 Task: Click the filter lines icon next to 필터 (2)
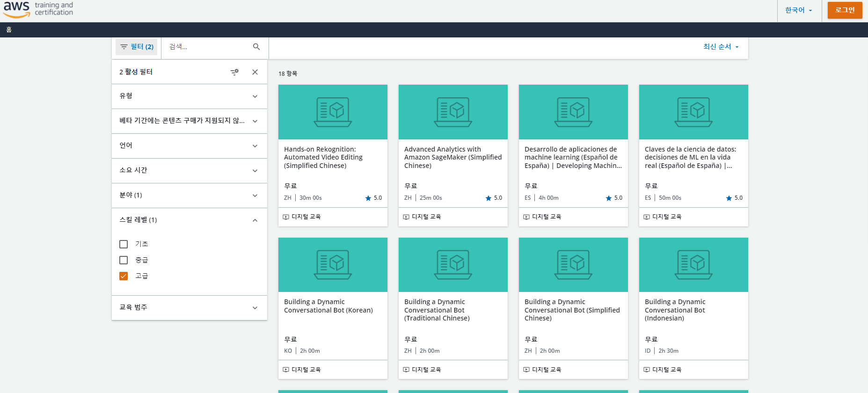[124, 47]
